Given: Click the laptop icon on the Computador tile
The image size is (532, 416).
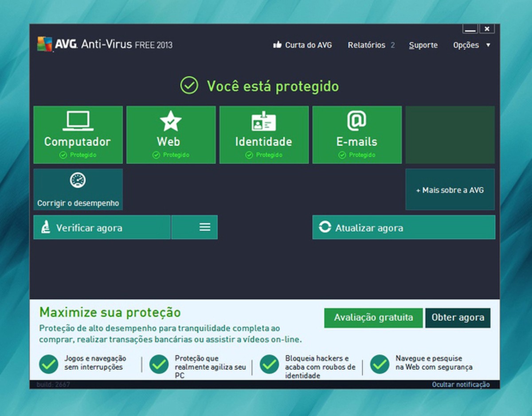Looking at the screenshot, I should click(78, 121).
